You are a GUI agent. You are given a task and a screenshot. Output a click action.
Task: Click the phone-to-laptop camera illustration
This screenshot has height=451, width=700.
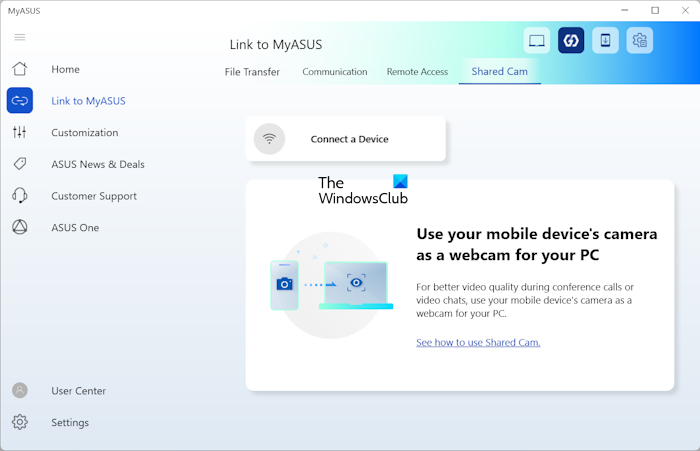coord(331,283)
